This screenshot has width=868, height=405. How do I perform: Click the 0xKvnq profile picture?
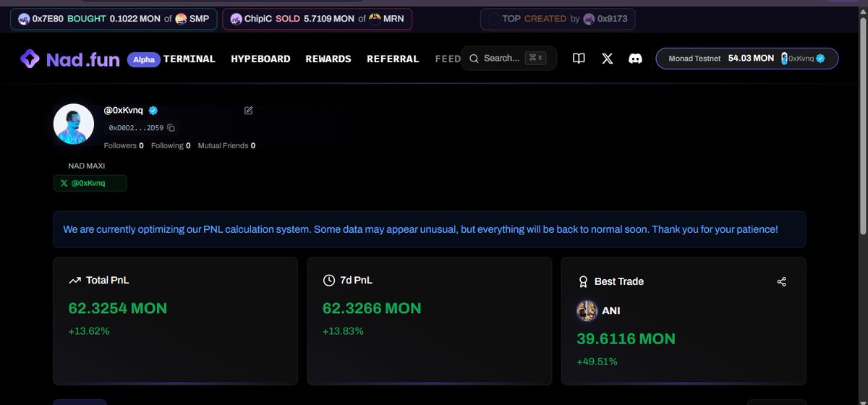(x=74, y=124)
